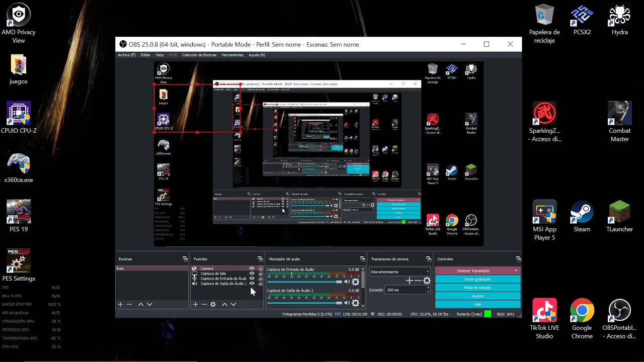Open the Vista menu
This screenshot has height=362, width=644.
click(159, 55)
